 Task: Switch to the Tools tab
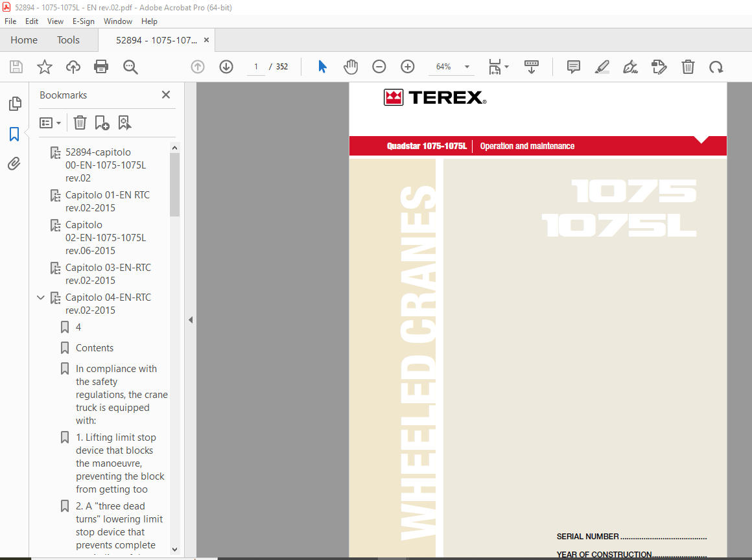68,40
